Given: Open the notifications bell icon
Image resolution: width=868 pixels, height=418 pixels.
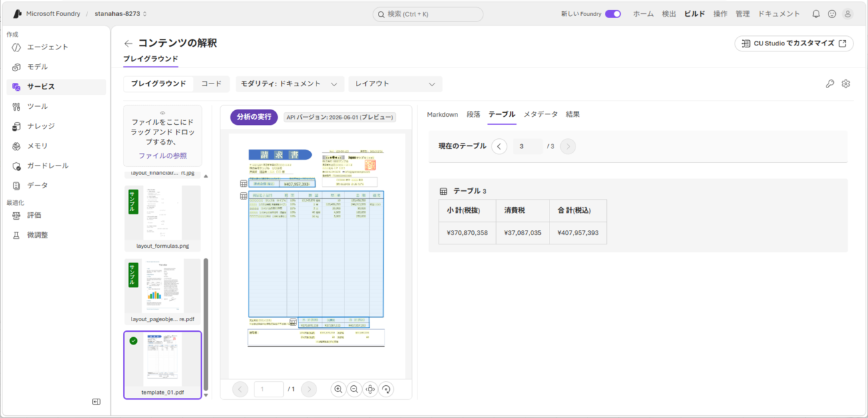Looking at the screenshot, I should 816,14.
